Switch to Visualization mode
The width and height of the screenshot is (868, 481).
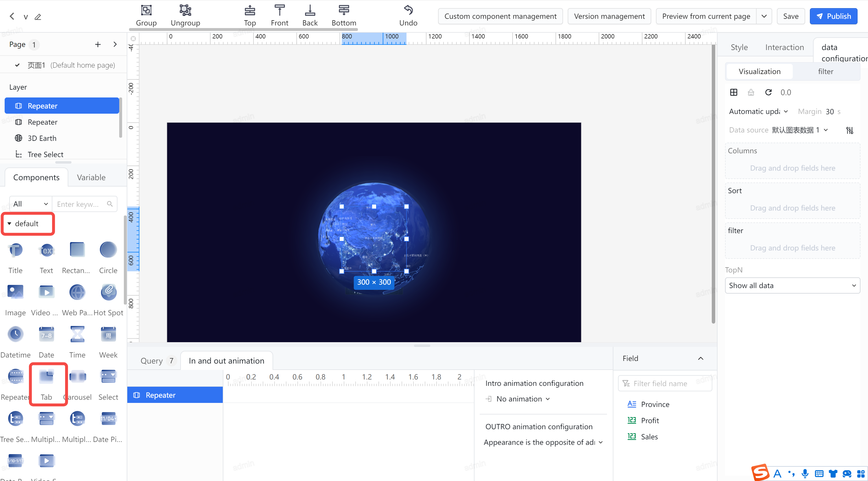point(759,71)
